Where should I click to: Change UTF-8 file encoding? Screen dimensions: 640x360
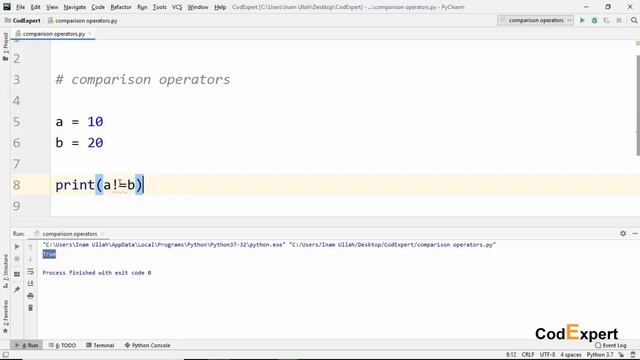(x=547, y=355)
